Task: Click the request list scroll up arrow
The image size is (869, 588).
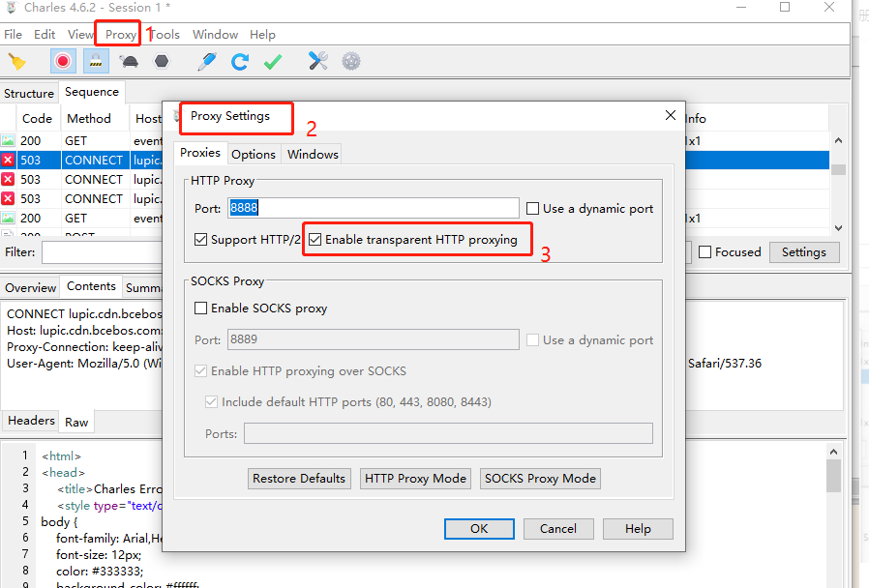Action: (x=839, y=140)
